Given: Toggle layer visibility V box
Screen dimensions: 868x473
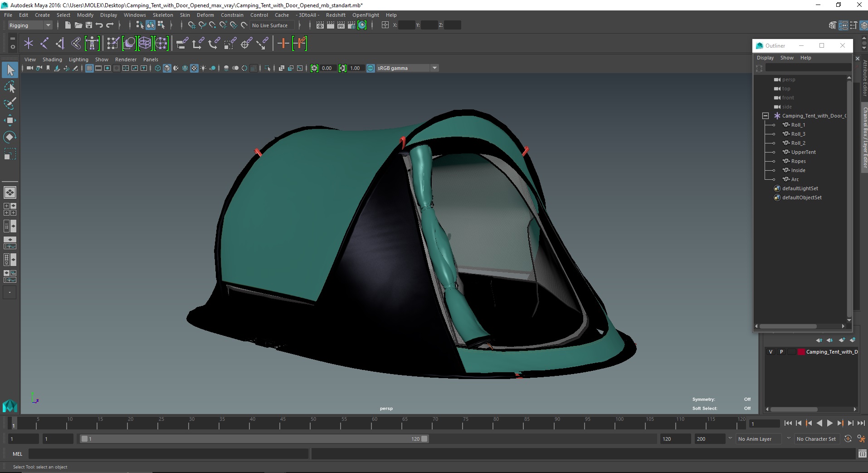Looking at the screenshot, I should click(x=770, y=352).
